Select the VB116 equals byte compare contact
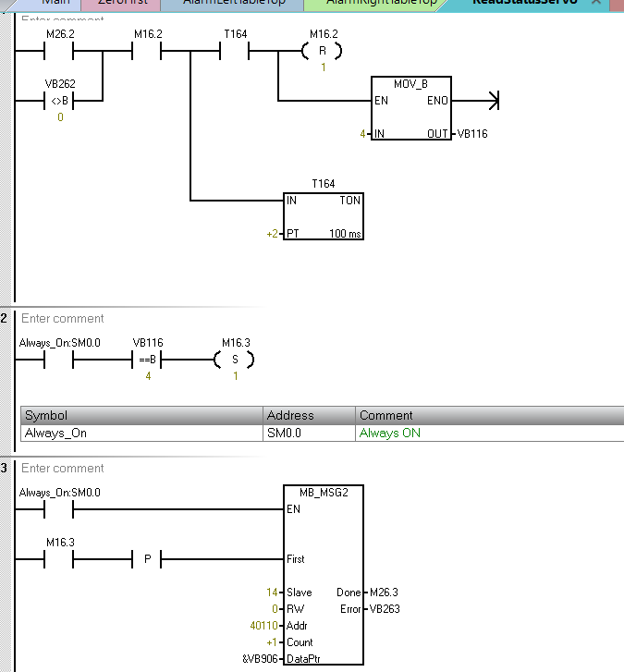The width and height of the screenshot is (624, 672). (147, 360)
